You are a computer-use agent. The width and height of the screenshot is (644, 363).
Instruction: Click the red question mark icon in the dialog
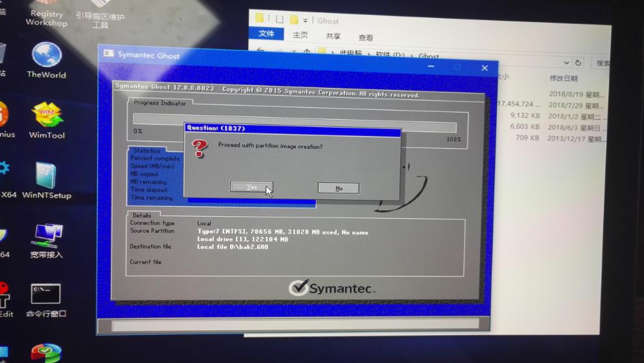coord(200,148)
